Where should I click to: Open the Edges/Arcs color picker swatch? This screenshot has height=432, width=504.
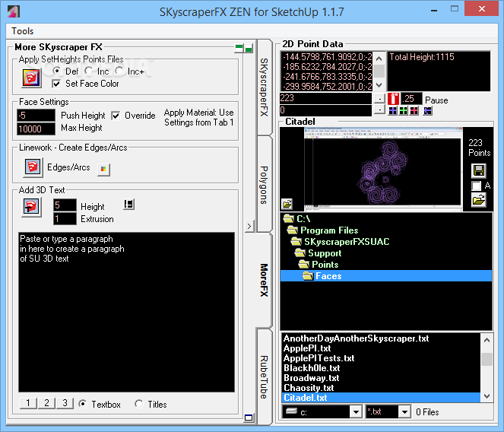(103, 169)
